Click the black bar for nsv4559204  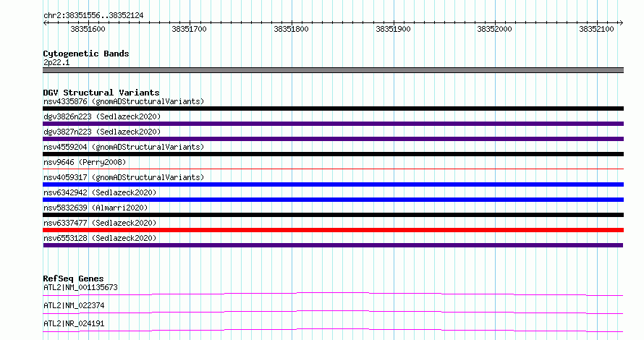point(333,154)
